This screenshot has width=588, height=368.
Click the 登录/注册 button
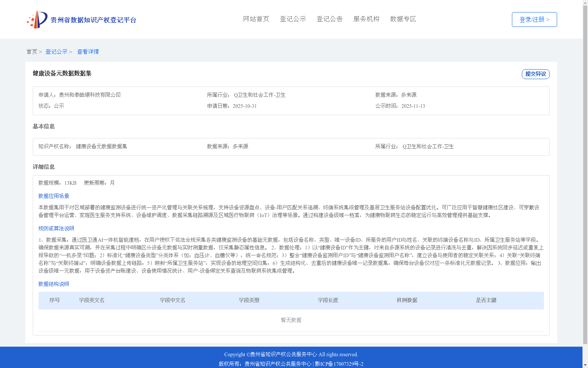coord(534,20)
